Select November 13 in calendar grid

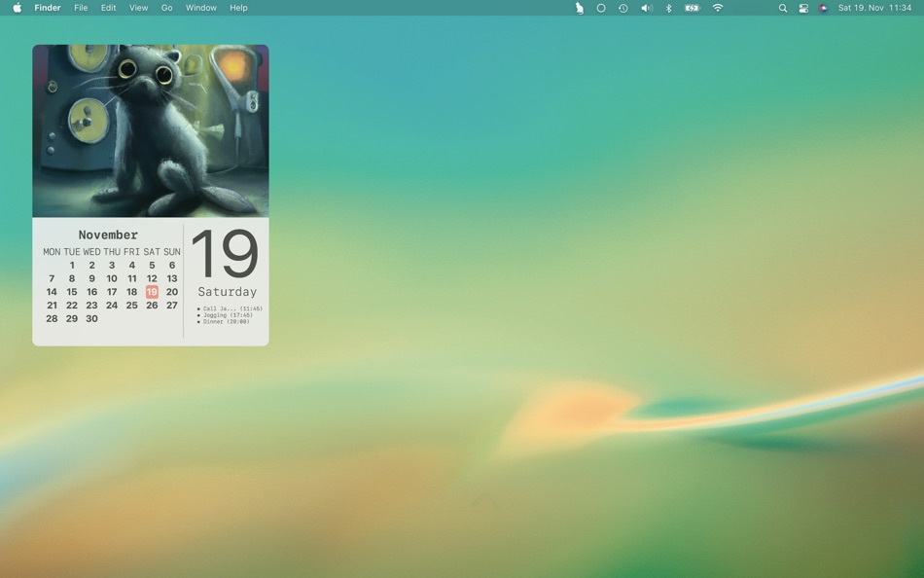(172, 278)
